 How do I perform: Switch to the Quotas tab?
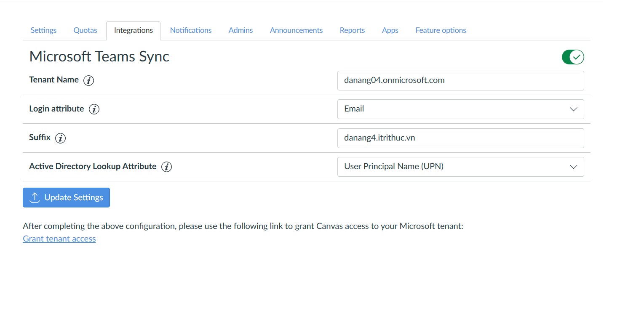85,30
